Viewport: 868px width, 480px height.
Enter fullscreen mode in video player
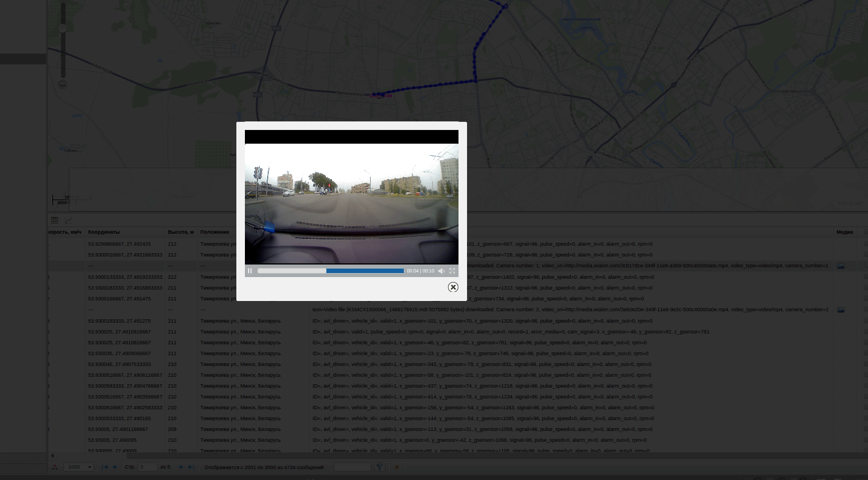click(452, 271)
